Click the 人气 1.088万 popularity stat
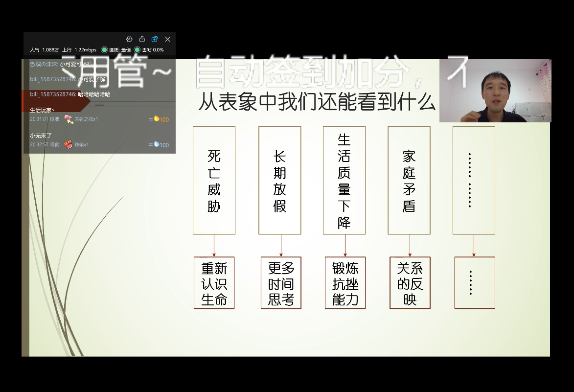The image size is (574, 392). (44, 50)
